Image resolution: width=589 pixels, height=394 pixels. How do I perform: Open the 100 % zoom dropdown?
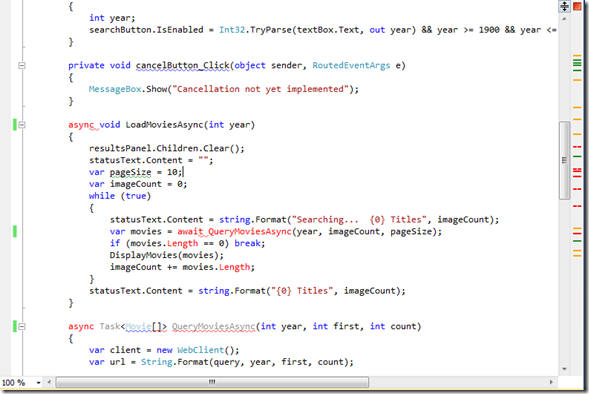point(38,383)
